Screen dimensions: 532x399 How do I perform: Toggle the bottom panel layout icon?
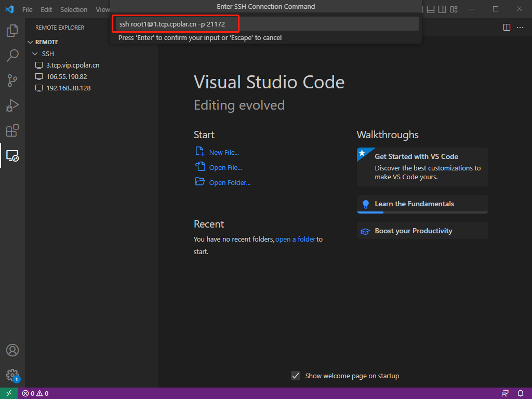point(430,9)
